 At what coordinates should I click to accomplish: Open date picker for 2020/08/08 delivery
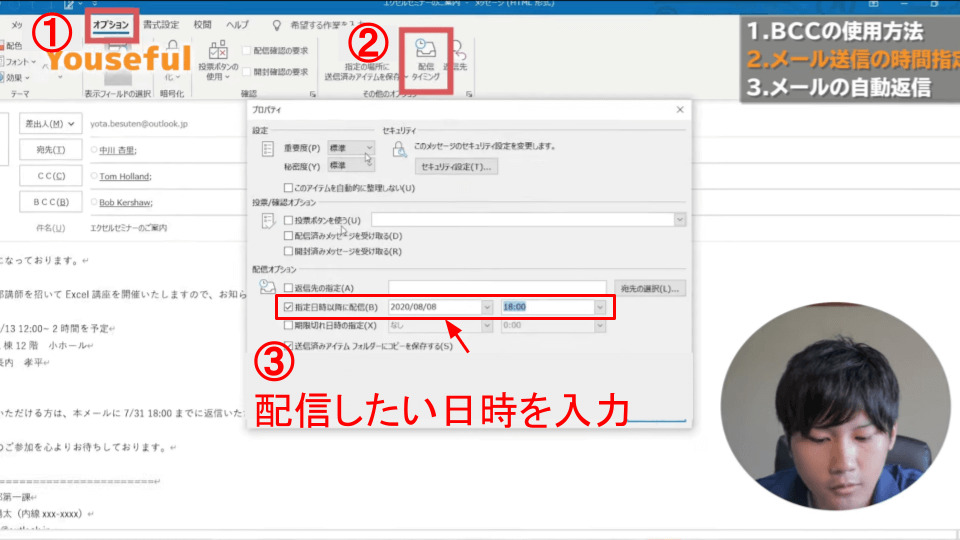(x=487, y=307)
